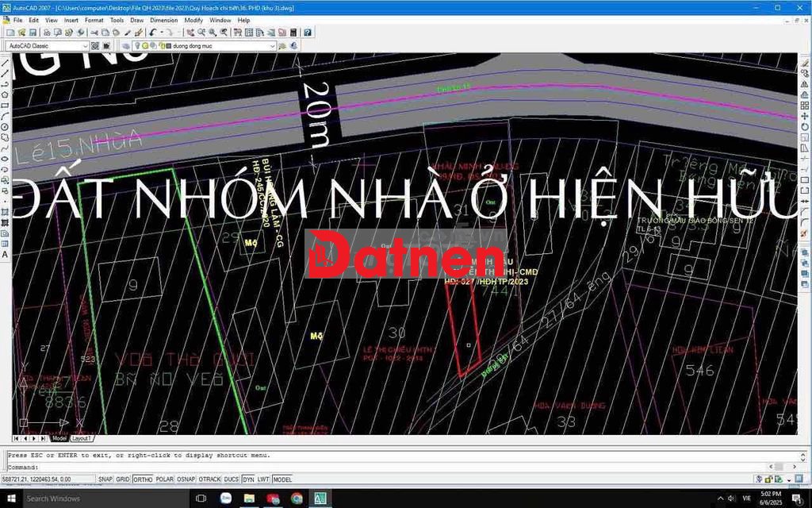Image resolution: width=812 pixels, height=508 pixels.
Task: Open the Help question mark icon
Action: tap(307, 33)
